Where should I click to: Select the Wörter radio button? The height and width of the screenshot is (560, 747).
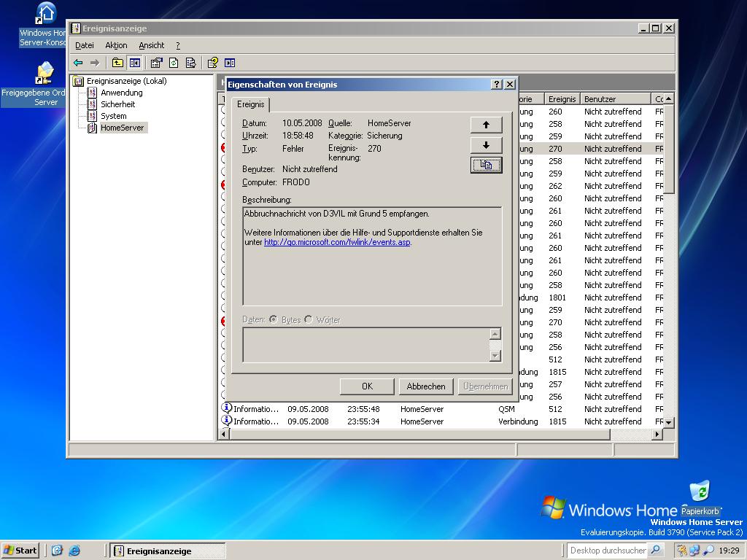pyautogui.click(x=309, y=319)
